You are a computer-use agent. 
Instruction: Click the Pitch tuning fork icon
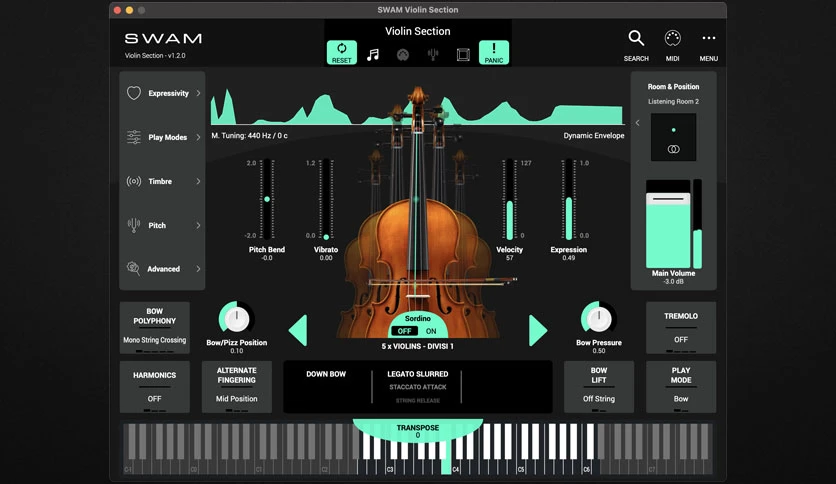(x=134, y=225)
